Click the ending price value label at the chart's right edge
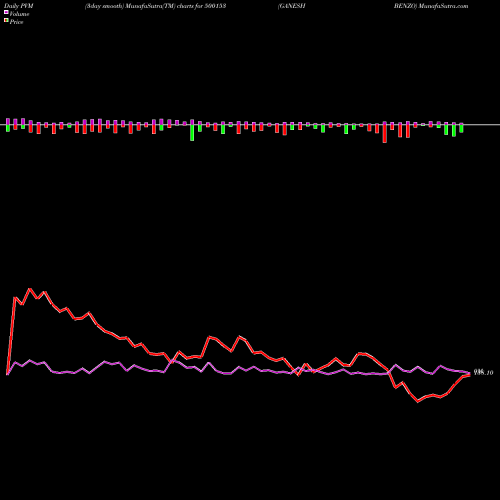 (483, 372)
